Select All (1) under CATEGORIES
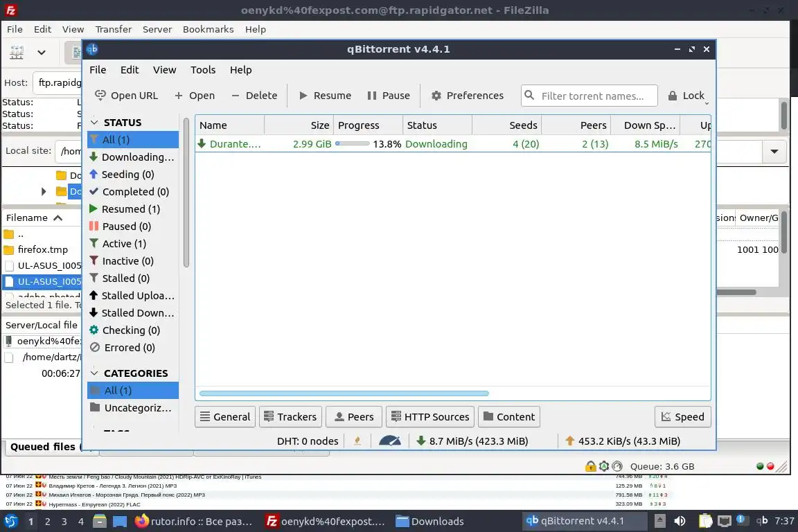The width and height of the screenshot is (798, 532). (133, 391)
